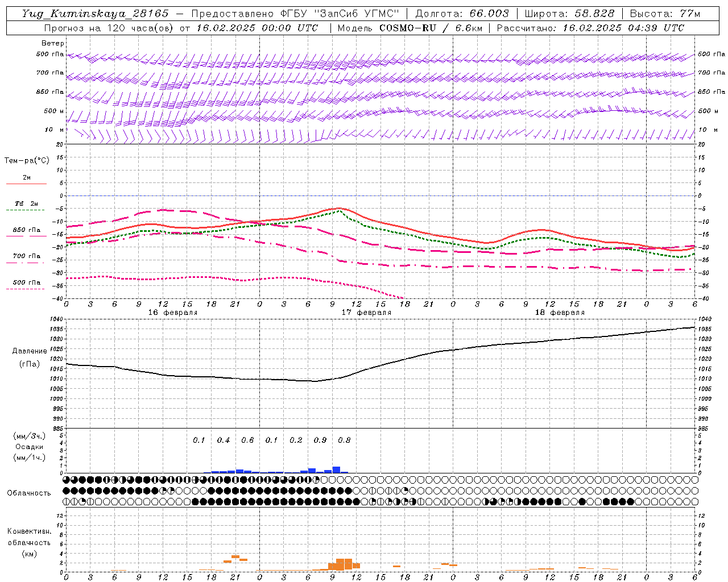Click the 0.8 precipitation total
This screenshot has height=582, width=728.
coord(344,440)
